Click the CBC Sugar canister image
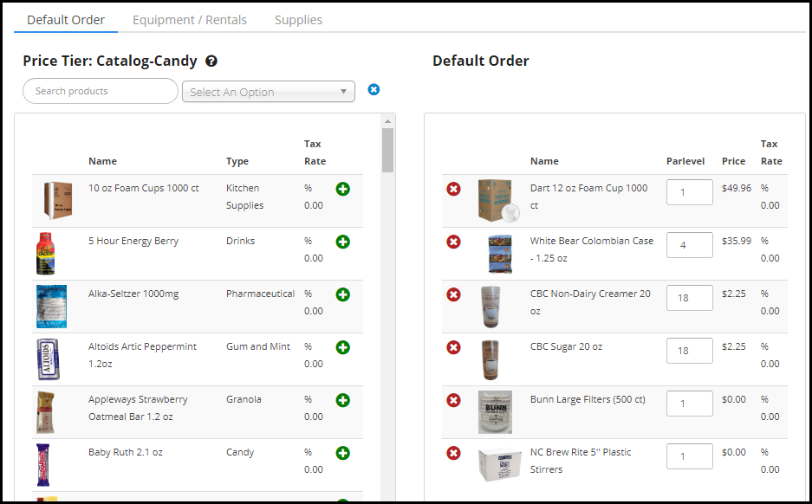Screen dimensions: 812x504 point(490,359)
